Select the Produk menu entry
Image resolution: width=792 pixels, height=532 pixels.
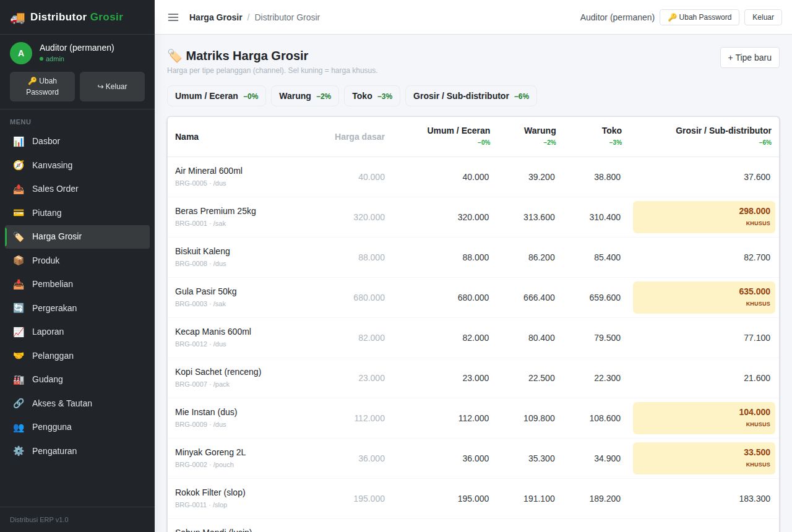(x=77, y=260)
